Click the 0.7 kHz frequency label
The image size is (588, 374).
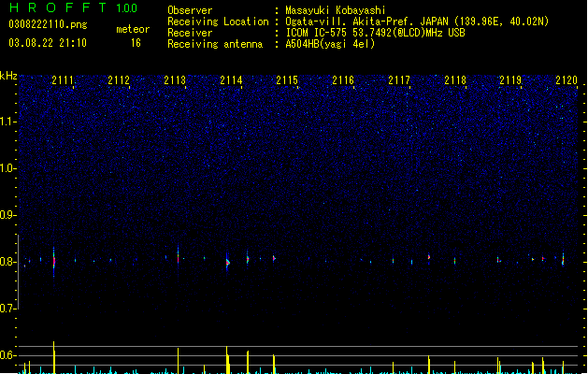point(8,309)
